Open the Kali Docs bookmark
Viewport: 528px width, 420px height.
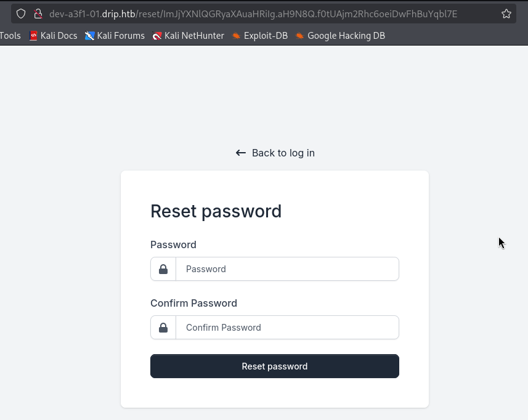pos(53,36)
